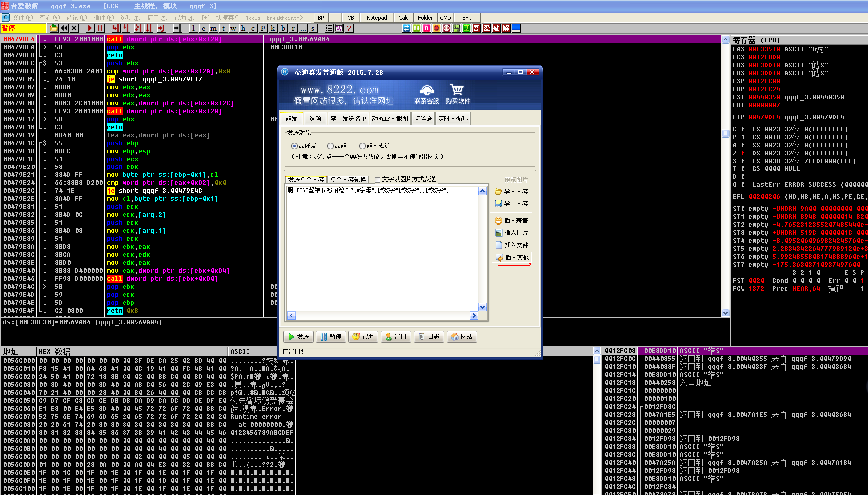The height and width of the screenshot is (495, 868).
Task: Click the red pause icon in debugger toolbar
Action: click(100, 28)
